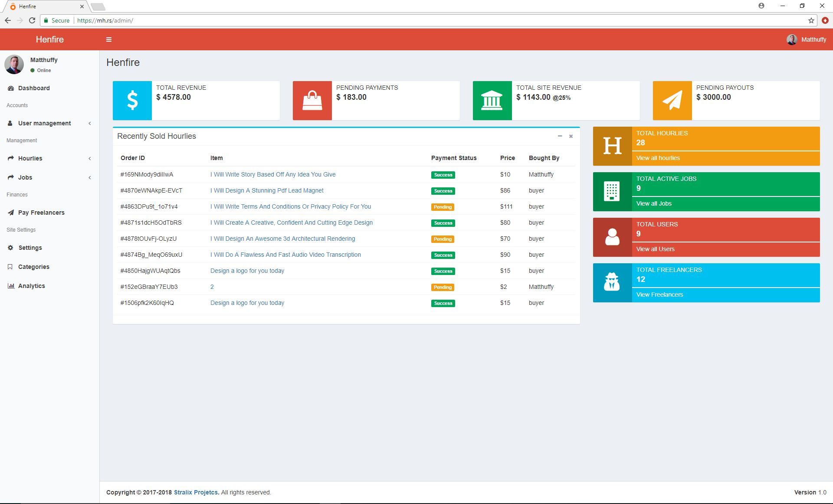Collapse the Recently Sold Hourlies panel

pos(560,136)
